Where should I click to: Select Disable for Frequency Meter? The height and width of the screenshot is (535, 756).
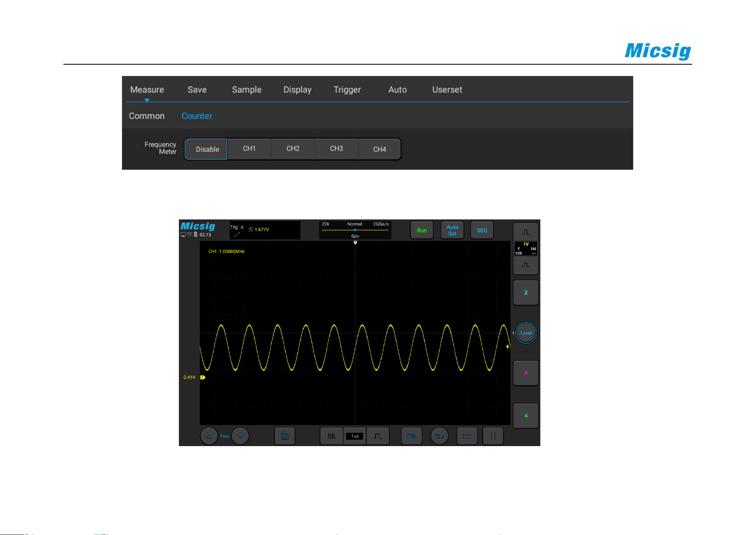(x=206, y=149)
